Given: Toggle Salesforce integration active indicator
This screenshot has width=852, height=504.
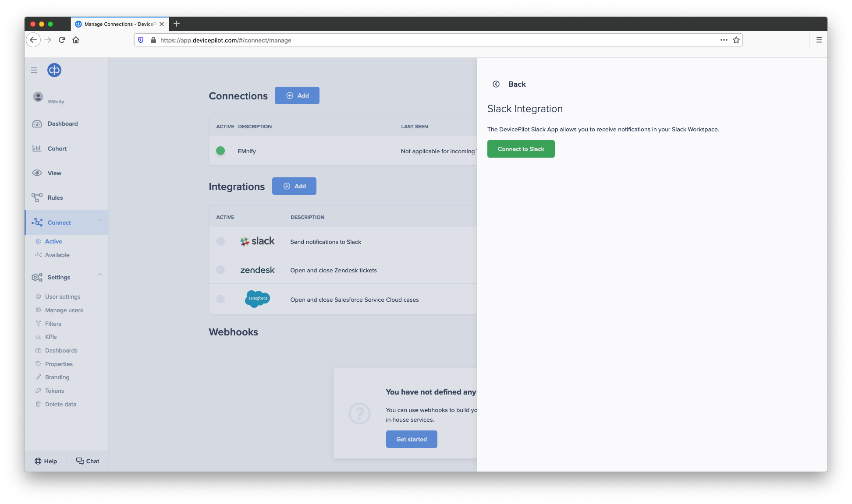Looking at the screenshot, I should (220, 299).
